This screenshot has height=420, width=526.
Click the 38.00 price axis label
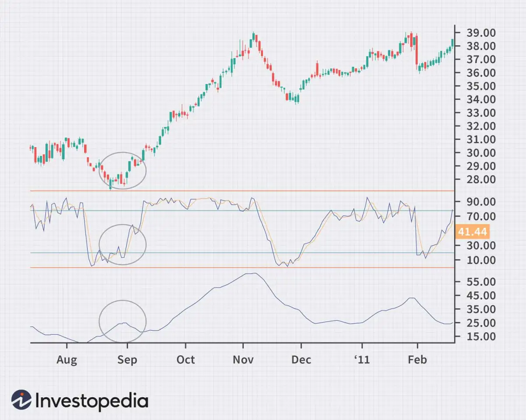481,46
